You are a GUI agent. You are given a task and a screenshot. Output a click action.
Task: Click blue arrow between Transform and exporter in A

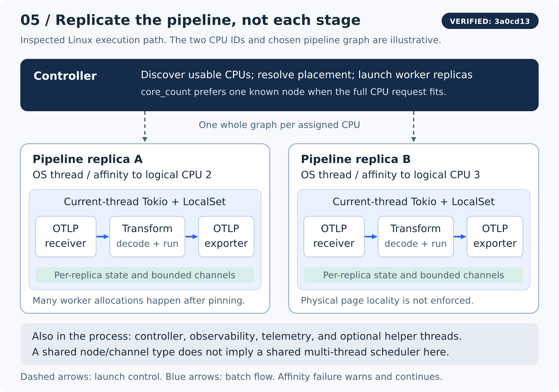(192, 237)
